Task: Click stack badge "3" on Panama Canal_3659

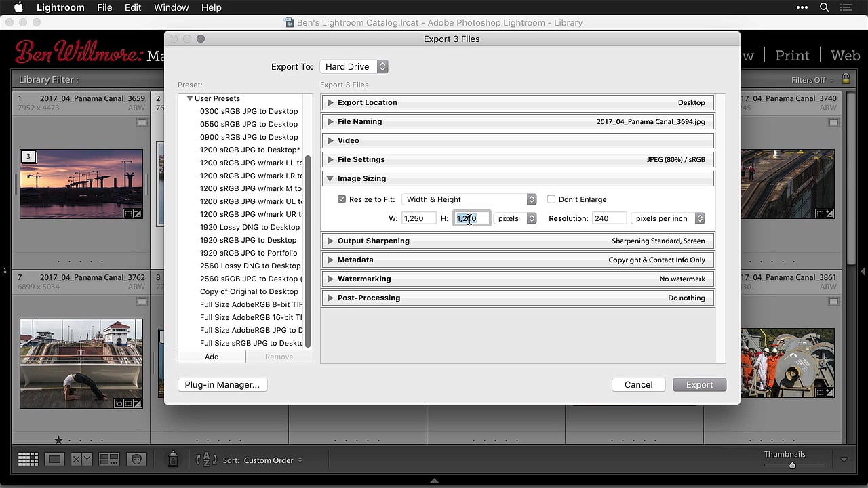Action: point(28,157)
